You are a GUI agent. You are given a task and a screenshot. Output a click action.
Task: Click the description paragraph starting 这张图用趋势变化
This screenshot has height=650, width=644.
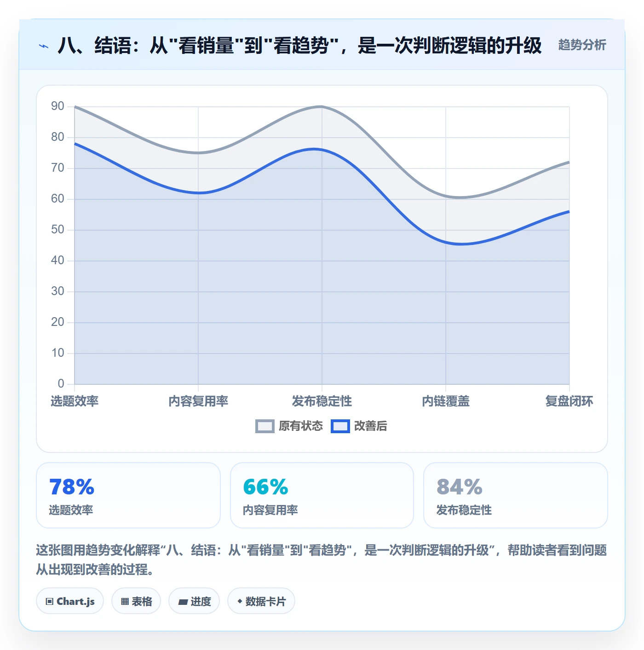tap(322, 560)
